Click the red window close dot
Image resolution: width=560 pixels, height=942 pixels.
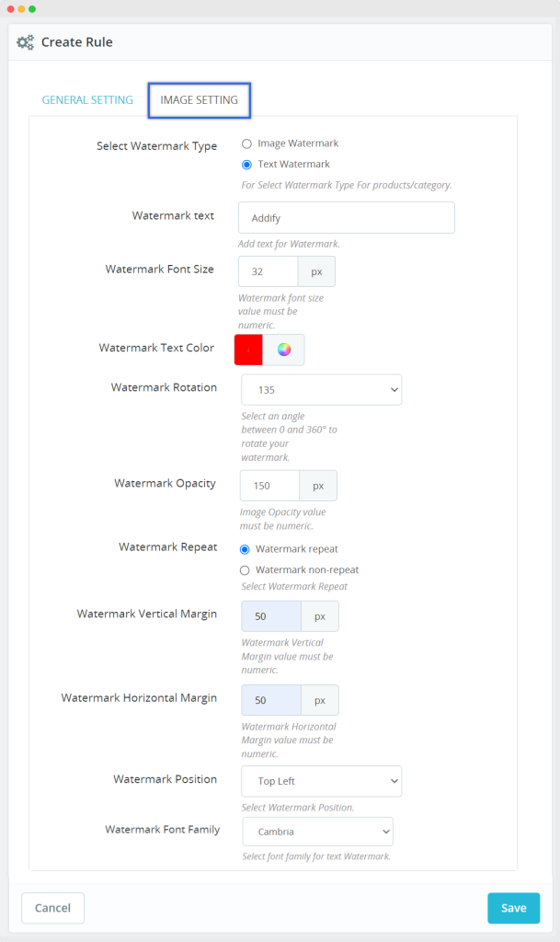12,9
